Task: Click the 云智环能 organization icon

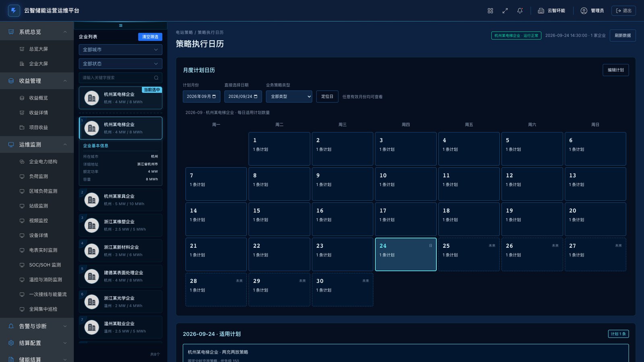Action: click(x=541, y=11)
